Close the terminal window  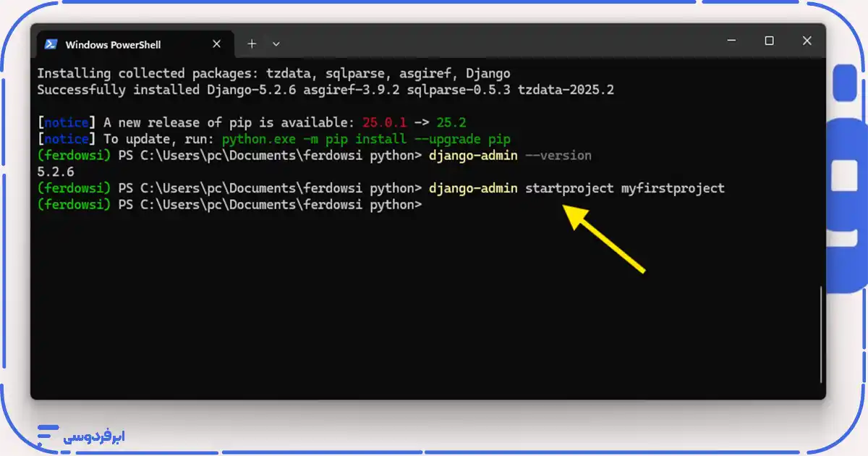[807, 41]
